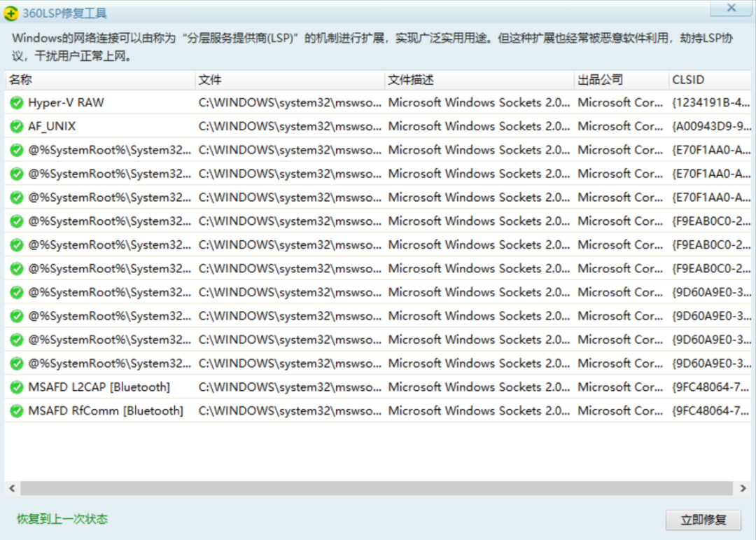The height and width of the screenshot is (540, 756).
Task: Click the Microsoft Windows Sockets description for MSAFD RfComm
Action: [479, 411]
